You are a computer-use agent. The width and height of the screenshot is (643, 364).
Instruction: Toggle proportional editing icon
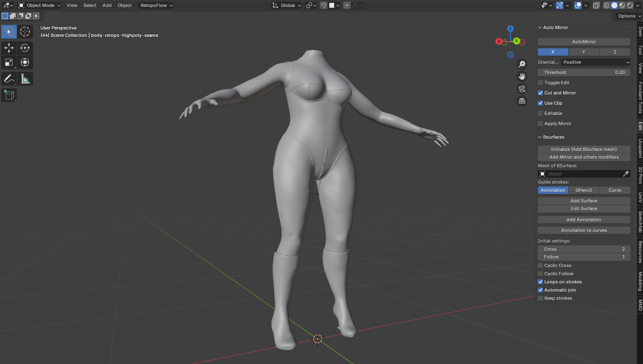[x=347, y=5]
